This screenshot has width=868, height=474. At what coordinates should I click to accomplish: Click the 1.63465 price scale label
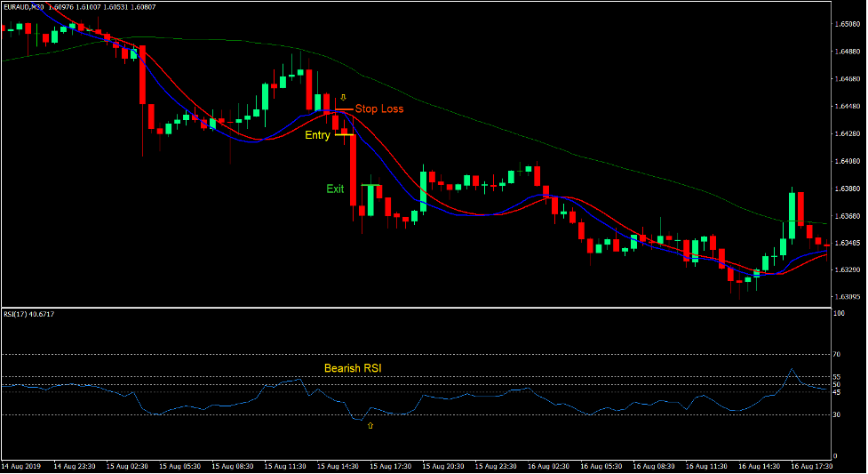pyautogui.click(x=848, y=243)
